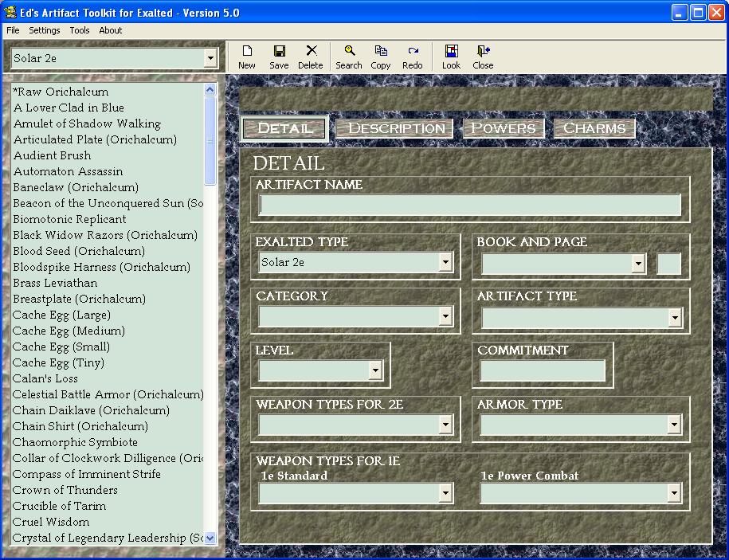
Task: Click the Close door icon in toolbar
Action: coord(483,51)
